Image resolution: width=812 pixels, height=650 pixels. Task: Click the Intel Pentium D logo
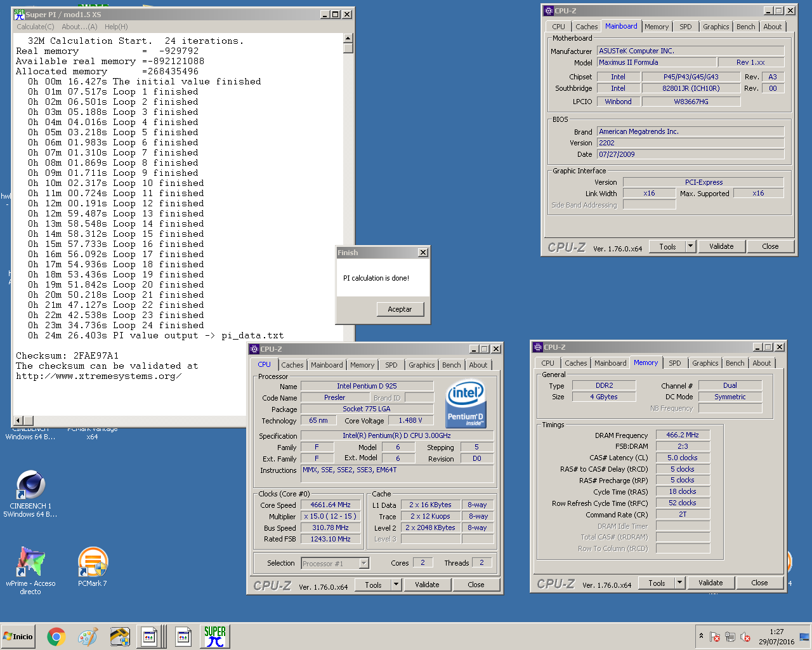[466, 404]
